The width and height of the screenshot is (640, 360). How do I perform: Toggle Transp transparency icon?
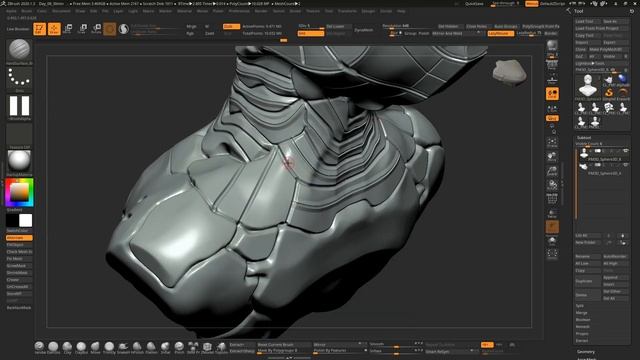pyautogui.click(x=552, y=213)
